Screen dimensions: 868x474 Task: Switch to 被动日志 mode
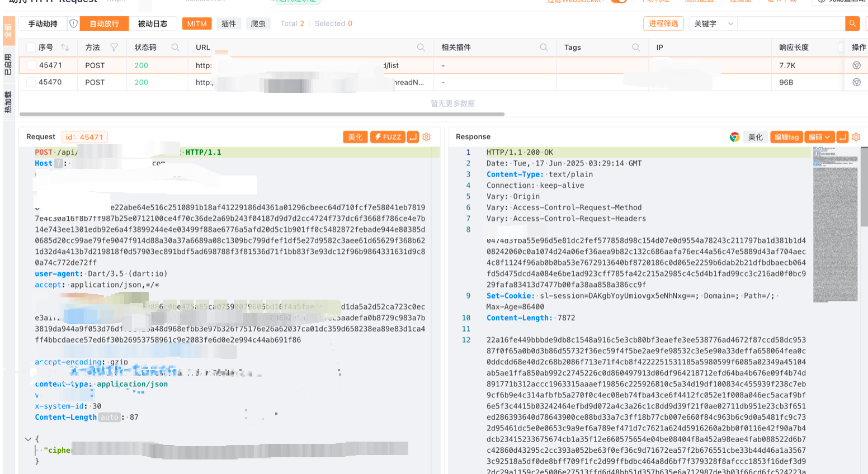153,23
